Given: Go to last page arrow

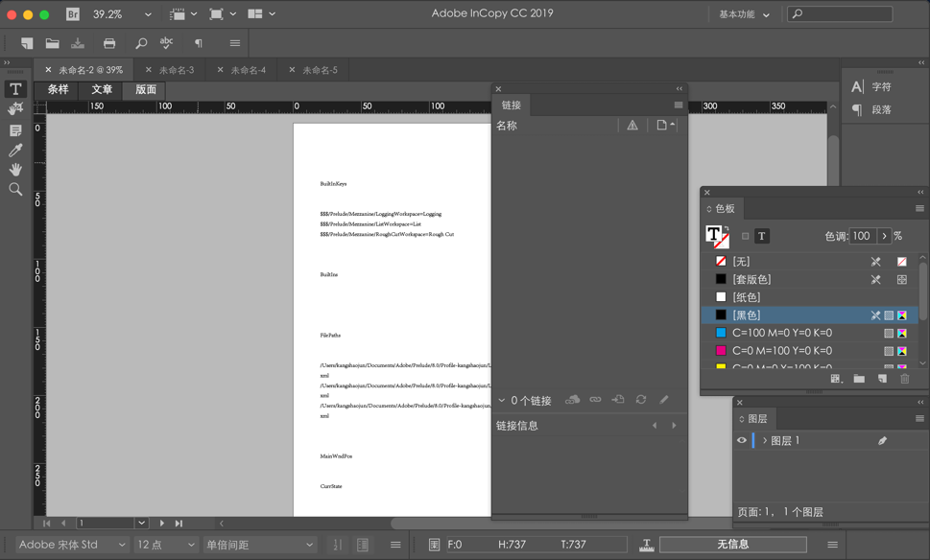Looking at the screenshot, I should 179,524.
